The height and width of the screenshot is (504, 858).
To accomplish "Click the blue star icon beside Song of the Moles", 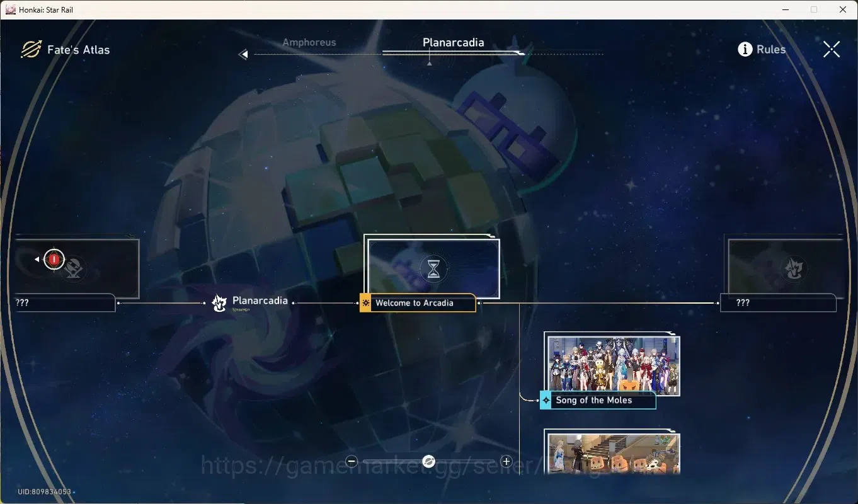I will (546, 400).
